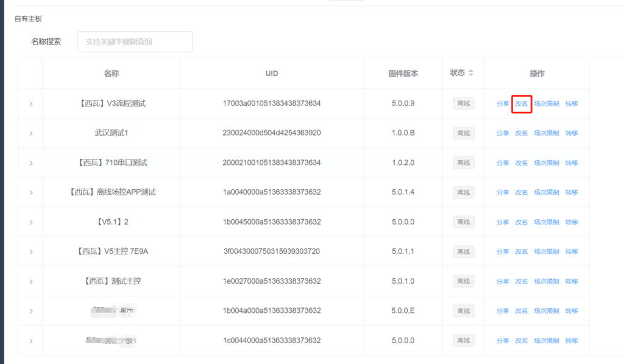
Task: Click 离线 status tag of 武汉测试1
Action: click(463, 133)
